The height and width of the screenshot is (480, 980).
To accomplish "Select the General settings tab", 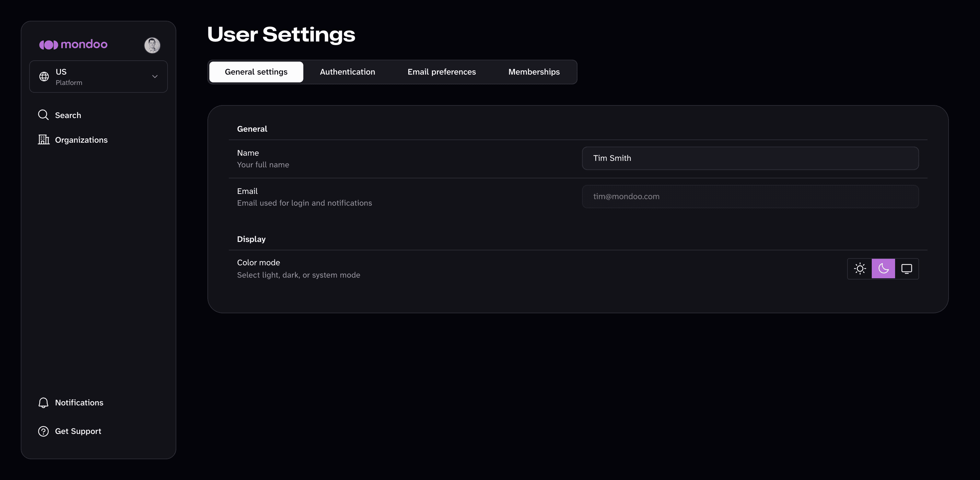I will 256,72.
